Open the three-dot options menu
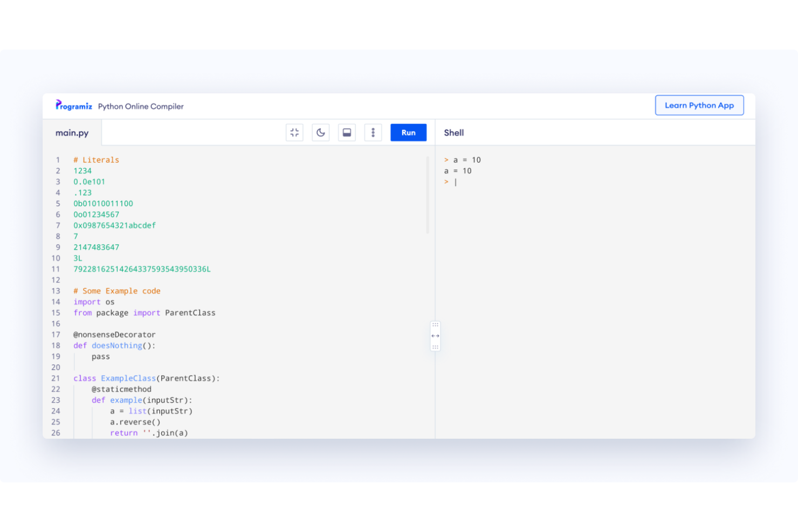This screenshot has width=798, height=532. point(373,132)
